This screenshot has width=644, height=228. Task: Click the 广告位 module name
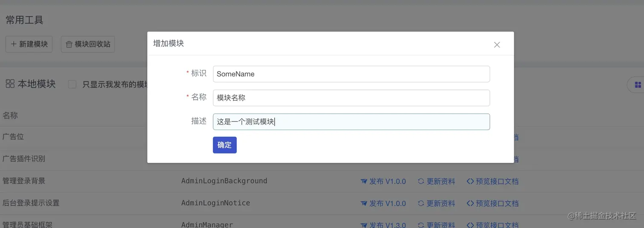point(13,137)
